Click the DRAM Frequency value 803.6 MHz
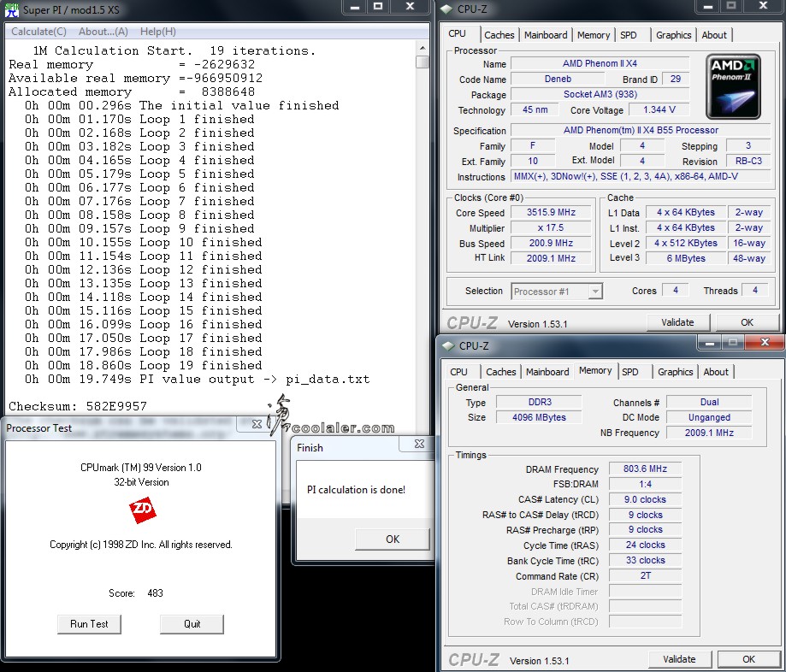The width and height of the screenshot is (786, 672). [x=645, y=469]
